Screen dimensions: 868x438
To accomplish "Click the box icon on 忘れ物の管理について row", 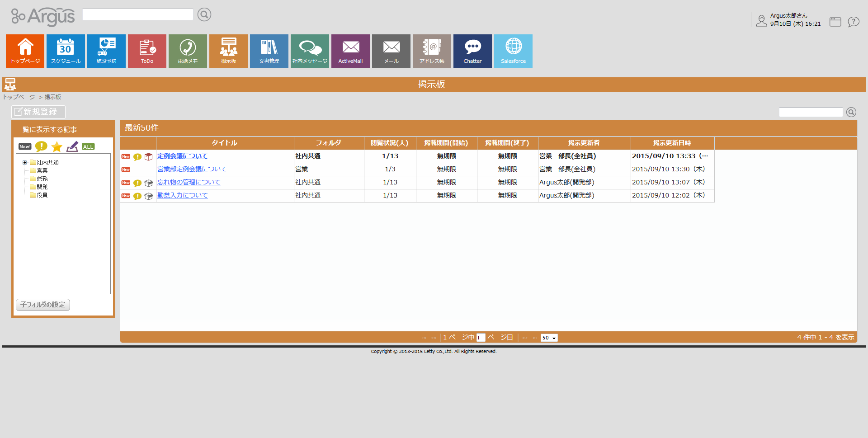I will click(x=148, y=183).
